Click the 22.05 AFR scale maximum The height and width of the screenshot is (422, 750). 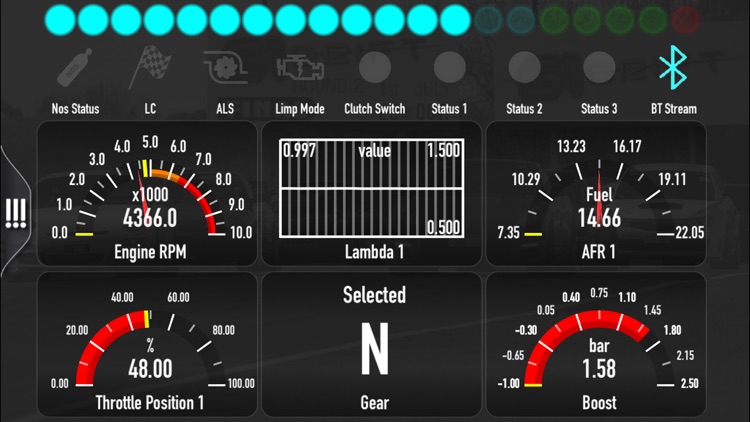pyautogui.click(x=689, y=233)
